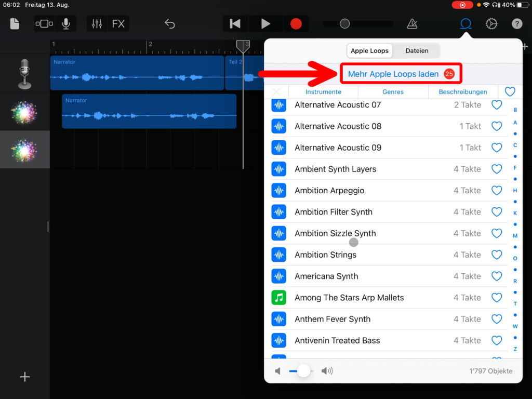This screenshot has width=532, height=399.
Task: Filter loops by favorites heart
Action: point(510,92)
